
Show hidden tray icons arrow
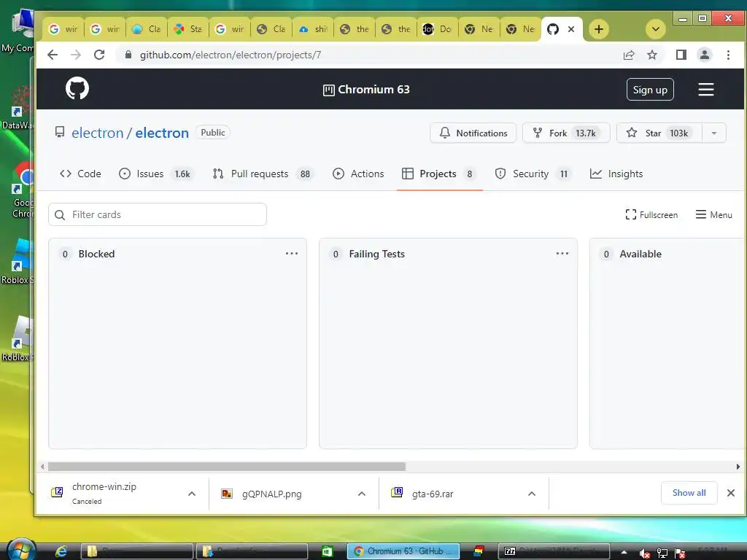(x=624, y=553)
